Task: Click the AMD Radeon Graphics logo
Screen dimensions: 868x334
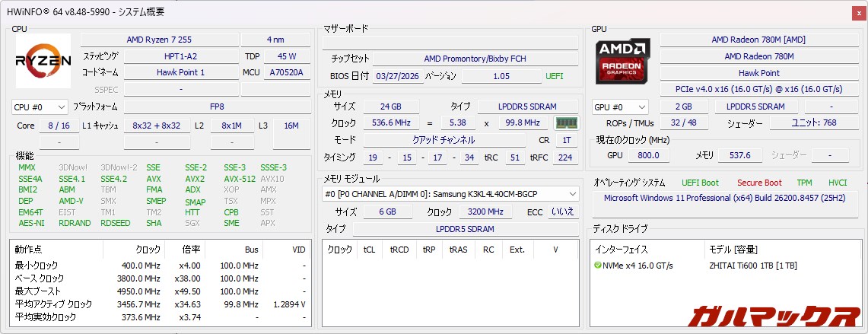Action: pos(623,60)
